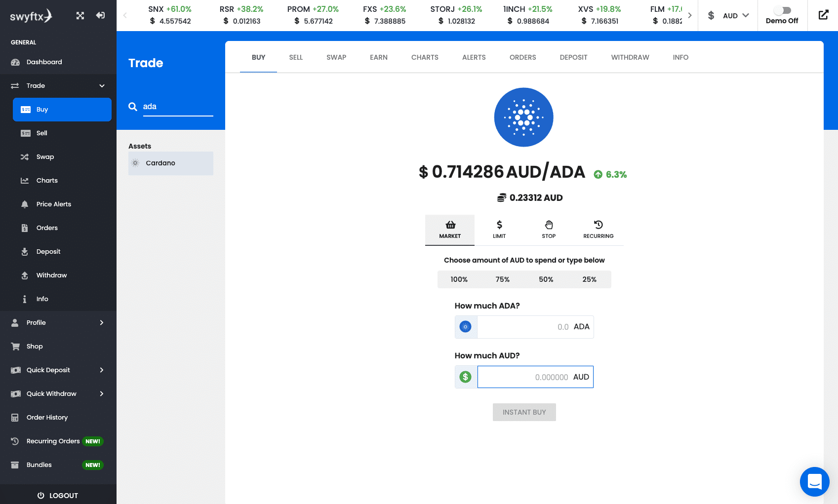
Task: Switch to the CHARTS tab
Action: pos(425,57)
